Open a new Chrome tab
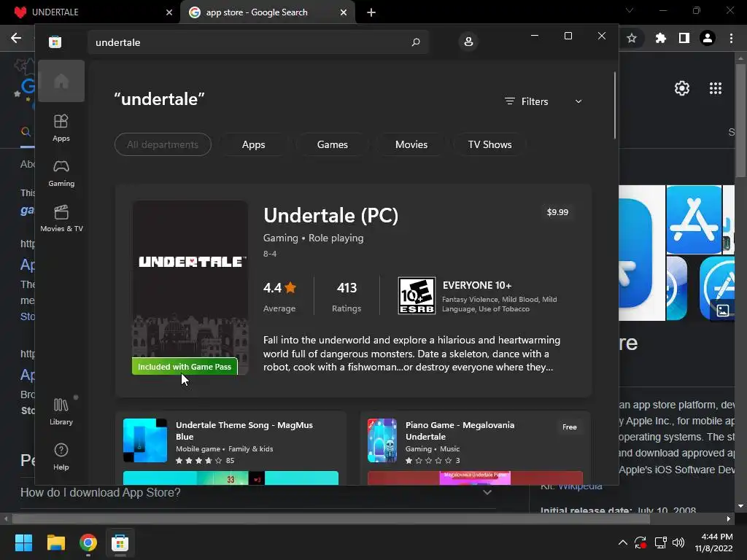Image resolution: width=747 pixels, height=560 pixels. pos(371,12)
